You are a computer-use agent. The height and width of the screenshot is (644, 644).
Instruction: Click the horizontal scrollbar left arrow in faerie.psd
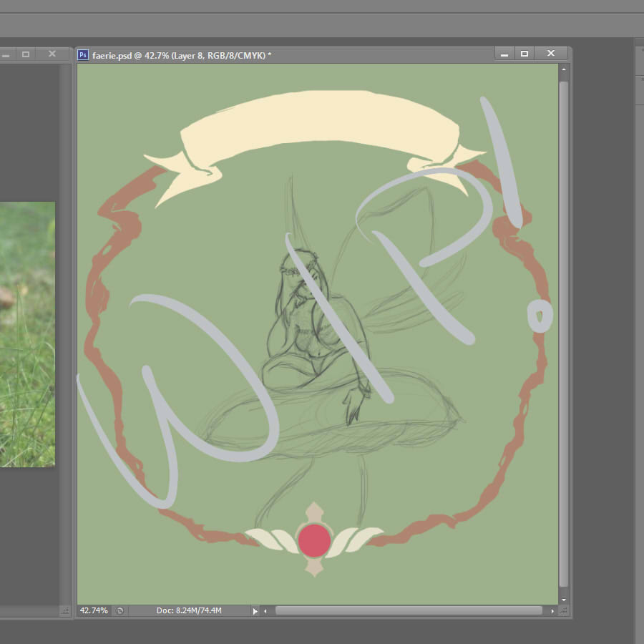pos(265,611)
